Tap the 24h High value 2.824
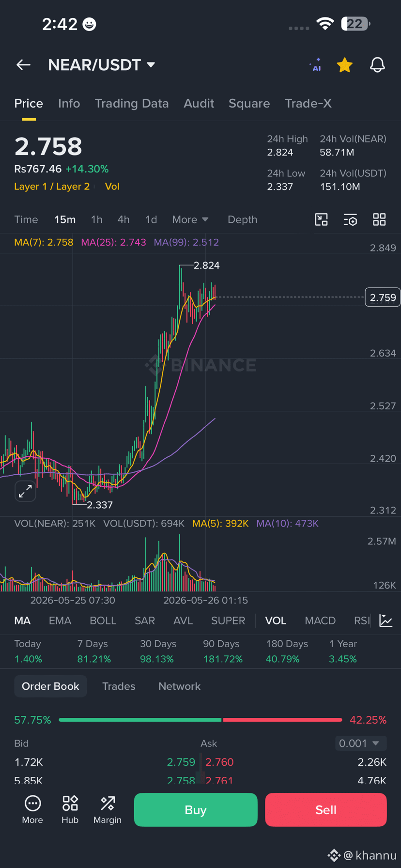This screenshot has height=868, width=401. click(280, 153)
